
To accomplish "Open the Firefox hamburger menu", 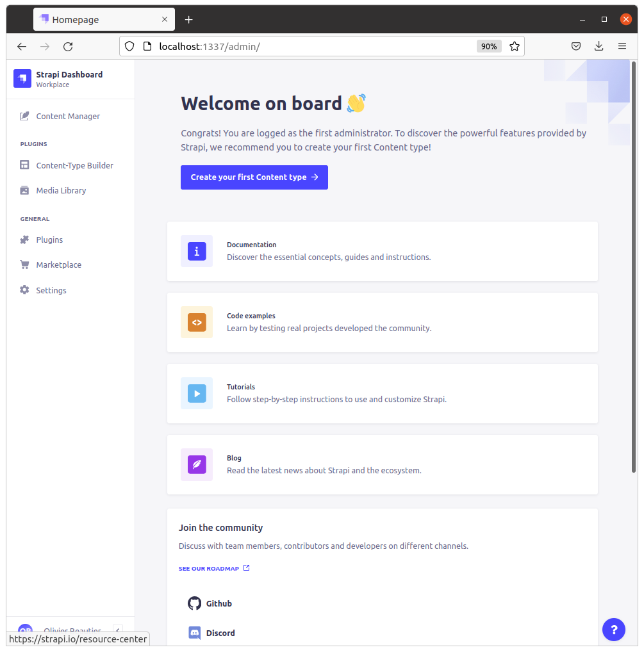I will pos(622,46).
